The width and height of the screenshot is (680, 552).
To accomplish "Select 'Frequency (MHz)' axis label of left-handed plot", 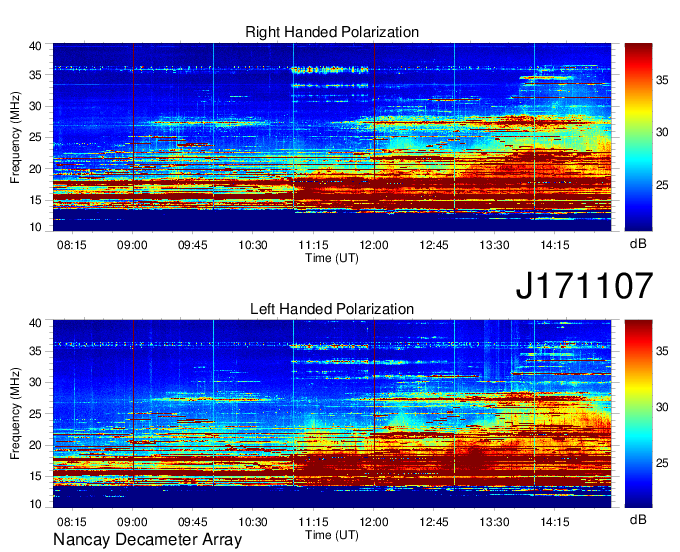I will [15, 414].
